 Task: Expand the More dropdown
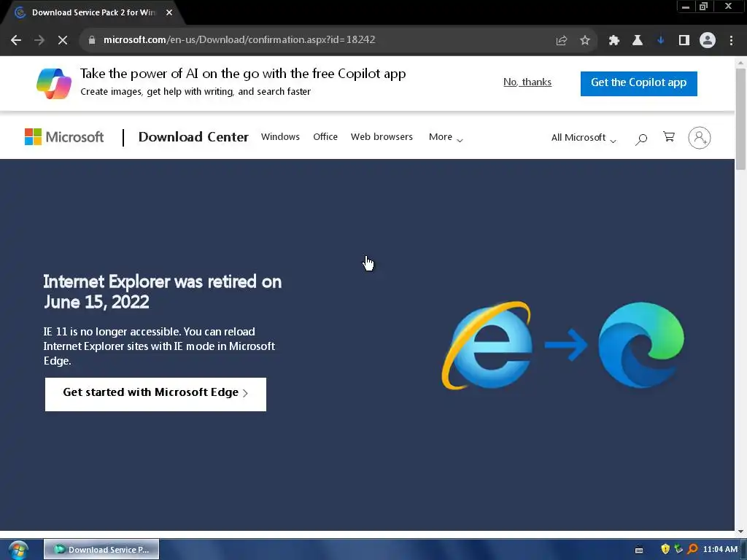(x=446, y=137)
